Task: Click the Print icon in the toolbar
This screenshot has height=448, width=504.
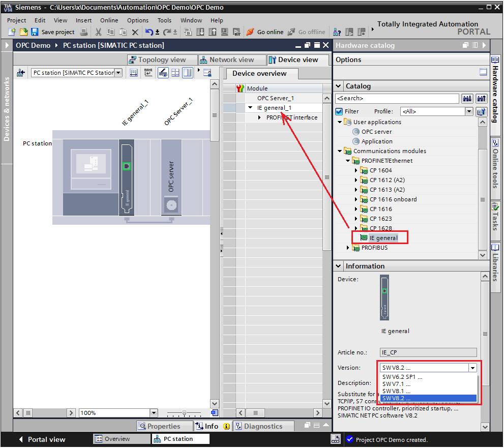Action: 84,32
